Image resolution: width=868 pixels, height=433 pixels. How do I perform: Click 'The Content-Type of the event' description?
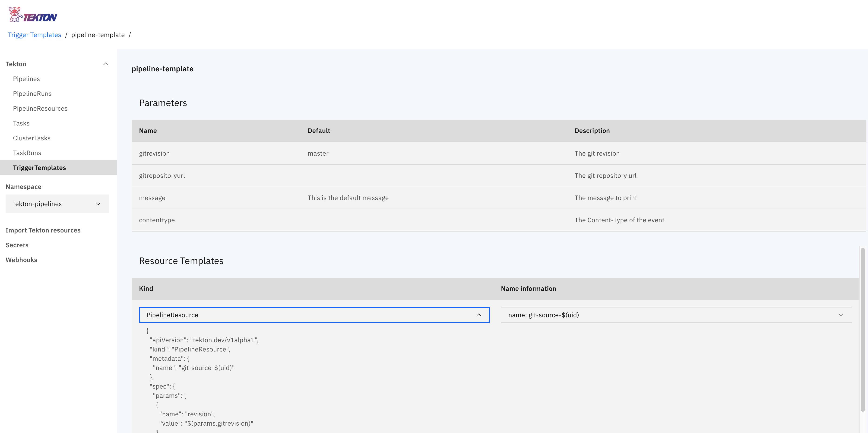tap(619, 220)
